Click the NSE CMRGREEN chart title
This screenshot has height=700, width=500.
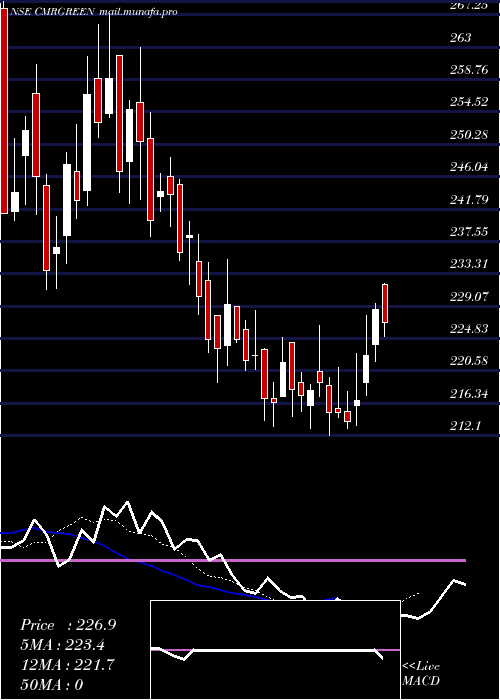pos(52,12)
